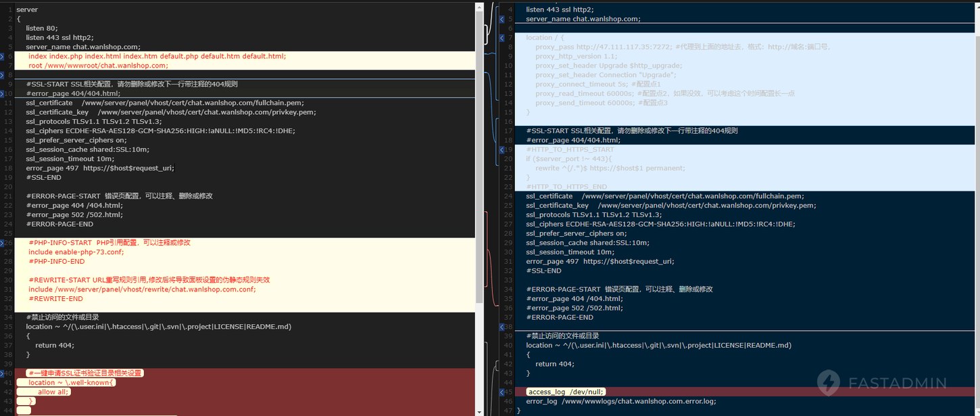Click '#PHP-INFO-END' line in left pane

point(57,261)
